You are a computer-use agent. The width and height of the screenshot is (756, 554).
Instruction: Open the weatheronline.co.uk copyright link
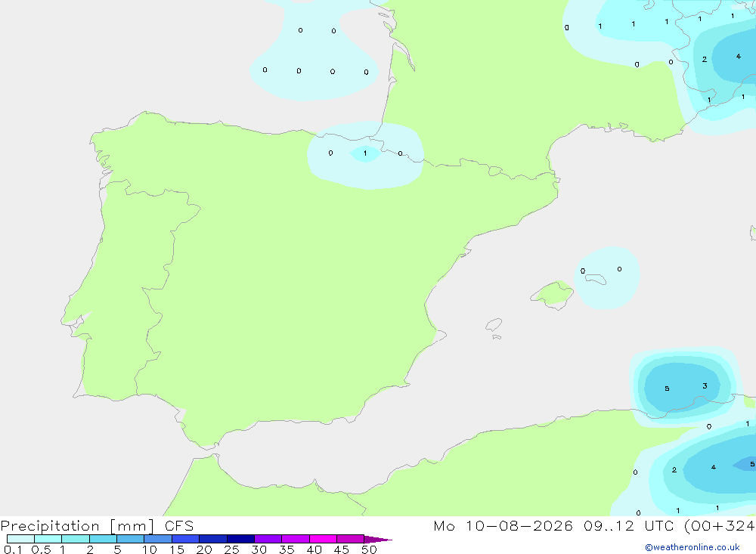tap(692, 547)
